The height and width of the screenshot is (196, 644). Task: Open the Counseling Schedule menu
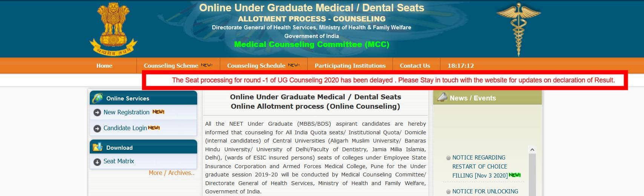click(x=256, y=65)
